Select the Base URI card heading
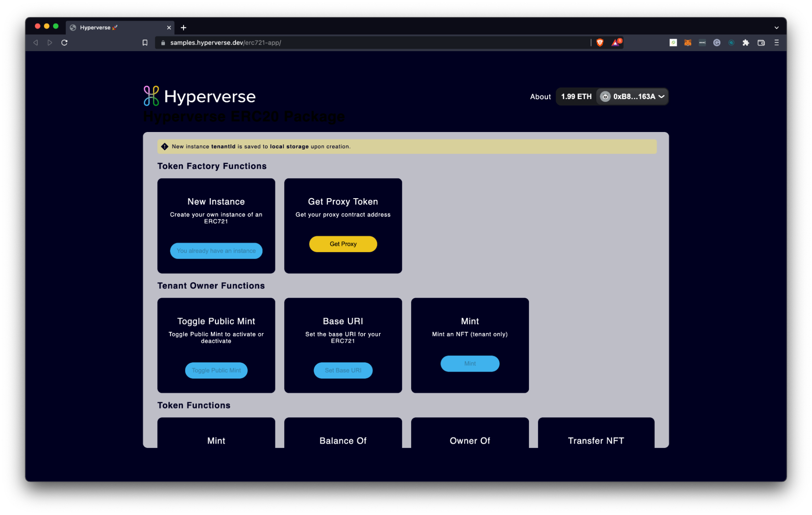This screenshot has height=515, width=812. coord(343,321)
